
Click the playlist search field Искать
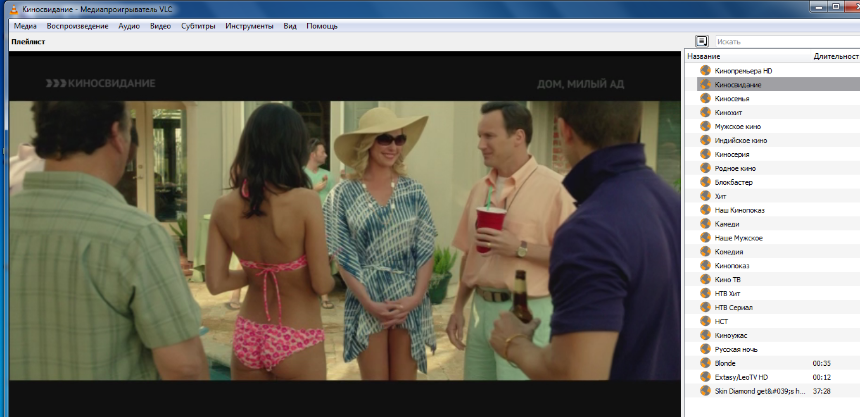(x=787, y=42)
